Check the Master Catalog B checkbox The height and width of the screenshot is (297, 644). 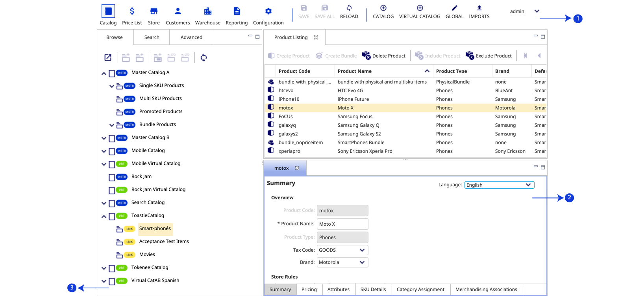click(x=112, y=138)
